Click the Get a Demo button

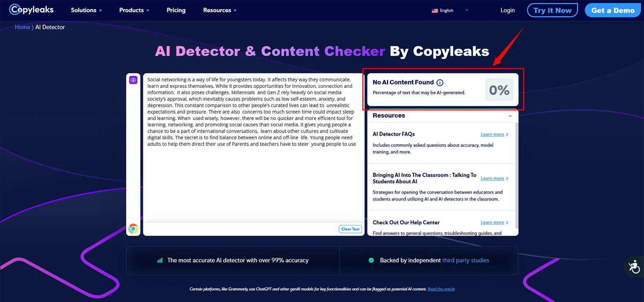[613, 10]
